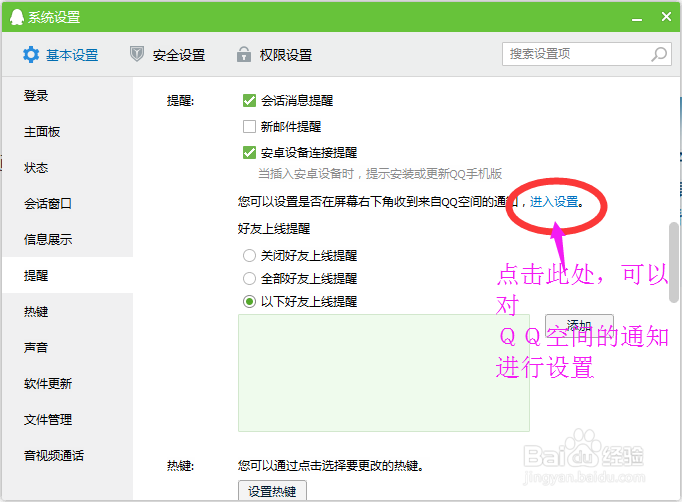Click the 提醒: section label

181,101
